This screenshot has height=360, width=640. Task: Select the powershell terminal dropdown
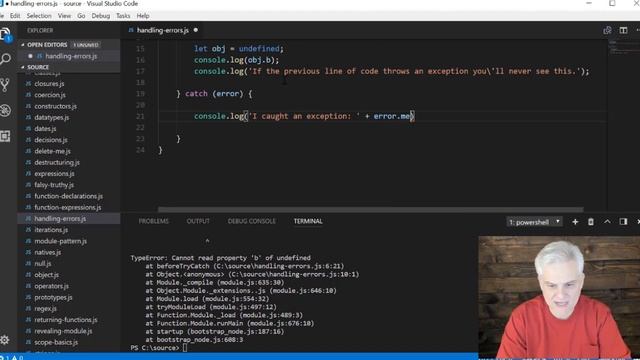click(534, 222)
